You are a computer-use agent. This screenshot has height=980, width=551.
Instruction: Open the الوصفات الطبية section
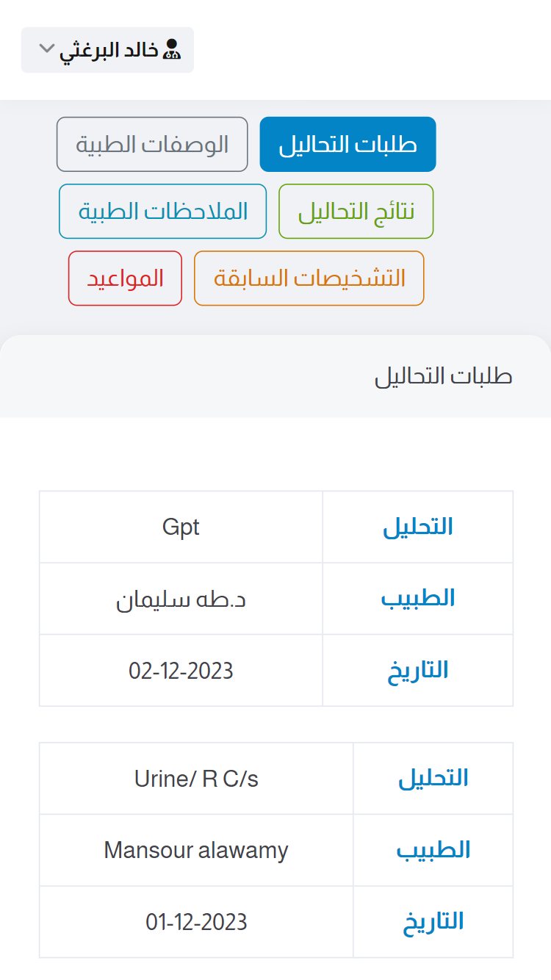coord(152,144)
